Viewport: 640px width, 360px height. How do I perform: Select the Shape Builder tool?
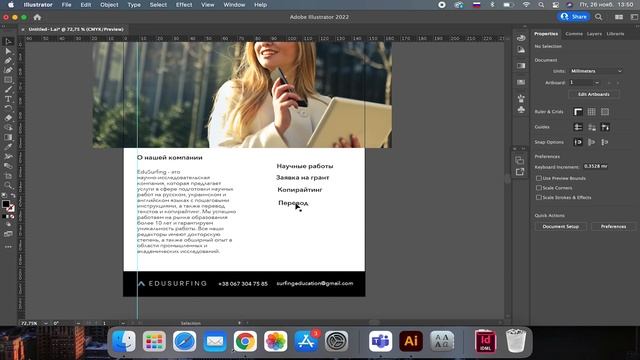[8, 128]
